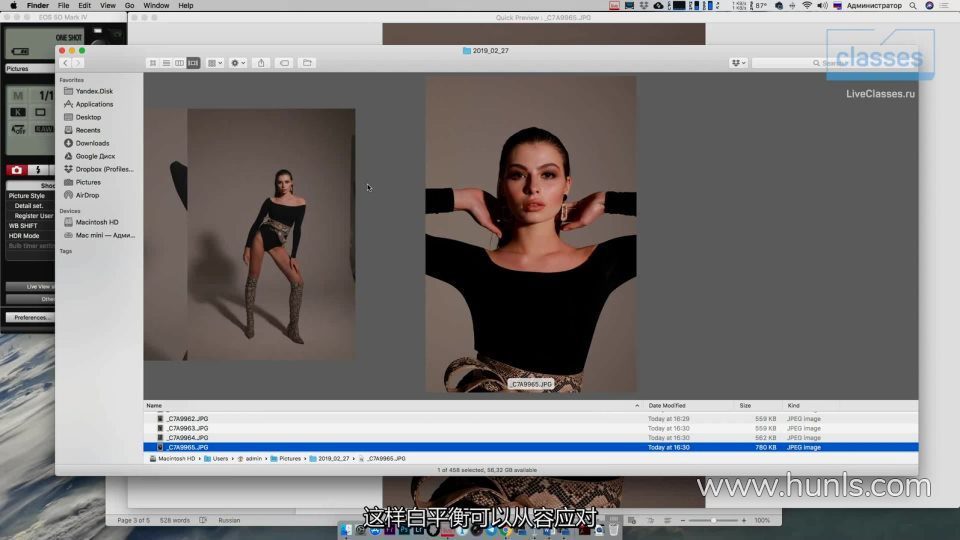Click the volume menu bar icon
The image size is (960, 540).
[822, 6]
